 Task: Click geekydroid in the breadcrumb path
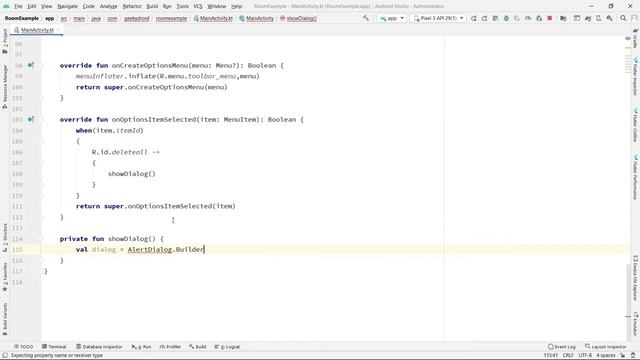click(x=136, y=18)
